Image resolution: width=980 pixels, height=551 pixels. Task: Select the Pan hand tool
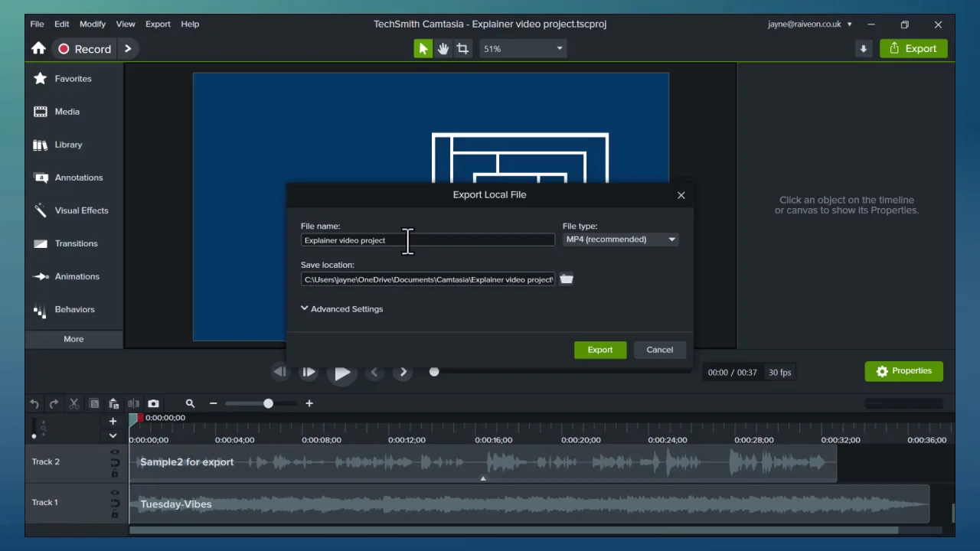coord(443,48)
